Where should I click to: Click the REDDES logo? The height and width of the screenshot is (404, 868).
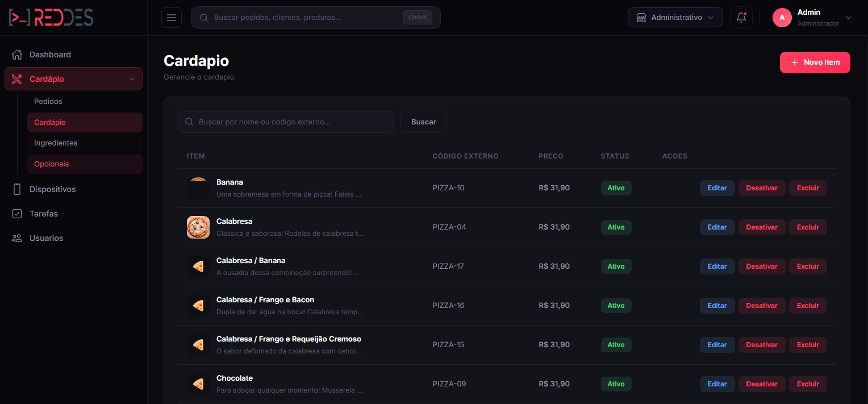pyautogui.click(x=51, y=18)
